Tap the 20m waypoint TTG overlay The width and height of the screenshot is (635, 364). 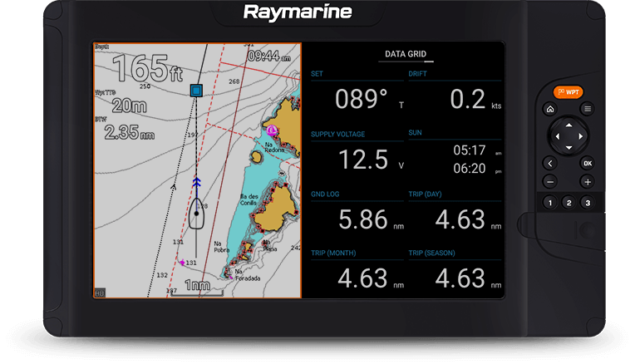click(x=129, y=106)
